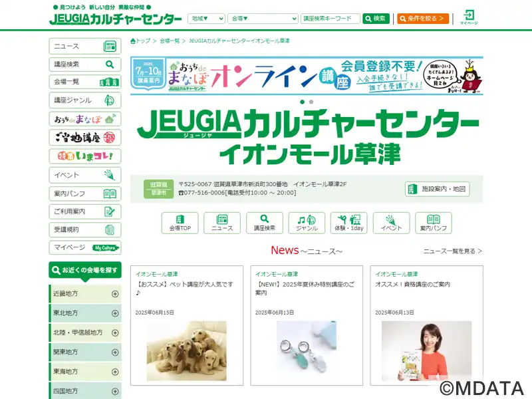532x399 pixels.
Task: Expand the 東海地方 region
Action: coord(85,372)
